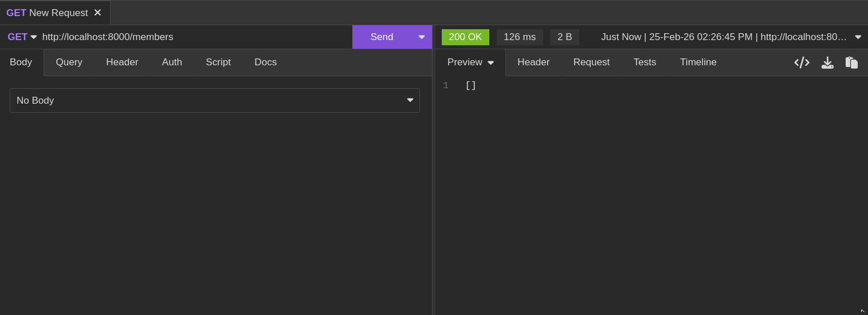The width and height of the screenshot is (868, 315).
Task: Open the Tests results tab
Action: click(645, 62)
